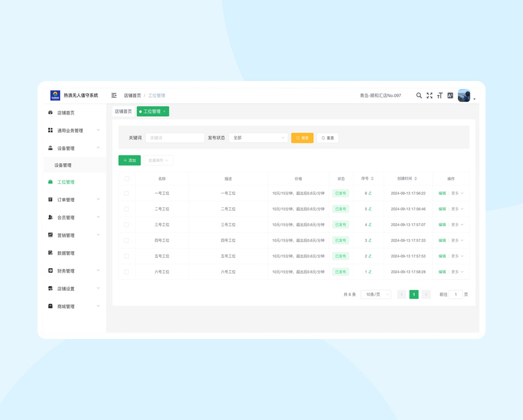523x420 pixels.
Task: Open the user avatar menu
Action: pyautogui.click(x=464, y=95)
